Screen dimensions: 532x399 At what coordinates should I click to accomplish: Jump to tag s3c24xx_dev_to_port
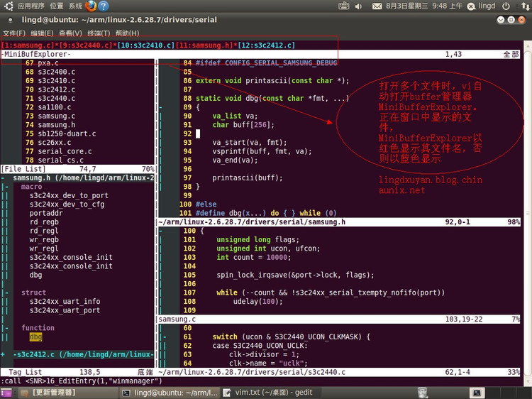click(x=69, y=195)
